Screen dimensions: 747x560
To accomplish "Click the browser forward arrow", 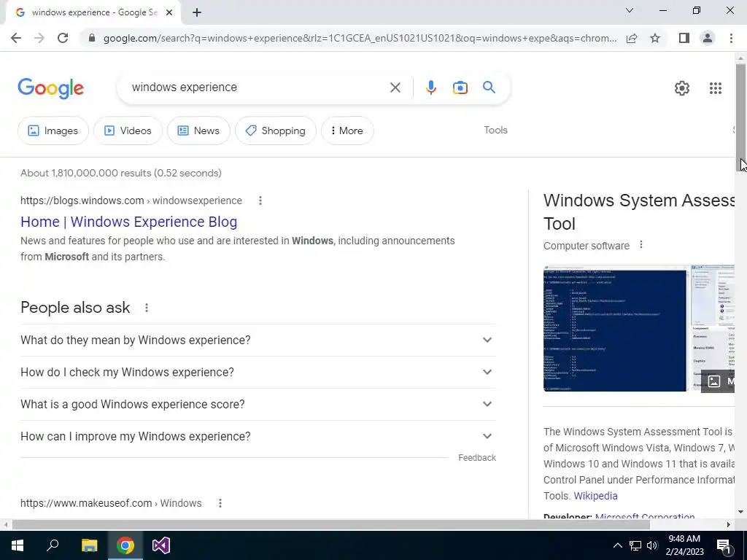I will [39, 38].
